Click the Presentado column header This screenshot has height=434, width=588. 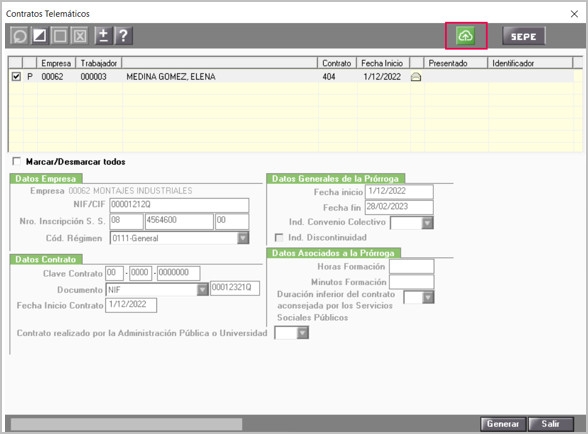(455, 63)
